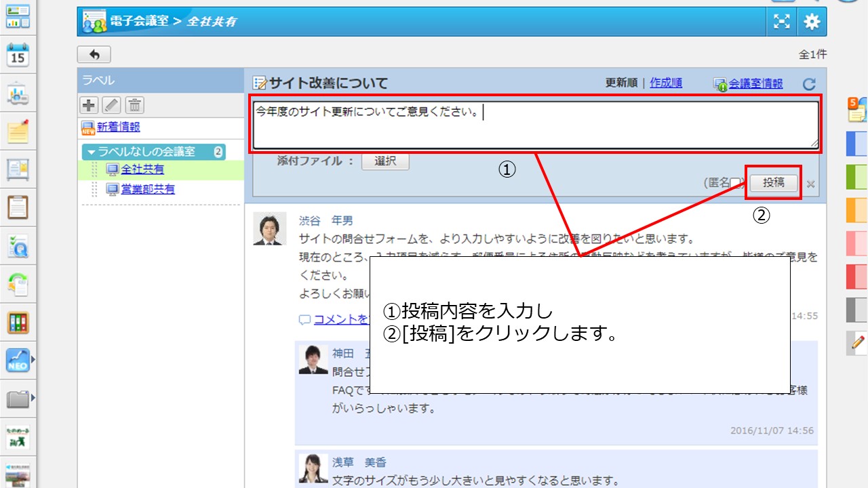Click the back arrow button

click(94, 55)
